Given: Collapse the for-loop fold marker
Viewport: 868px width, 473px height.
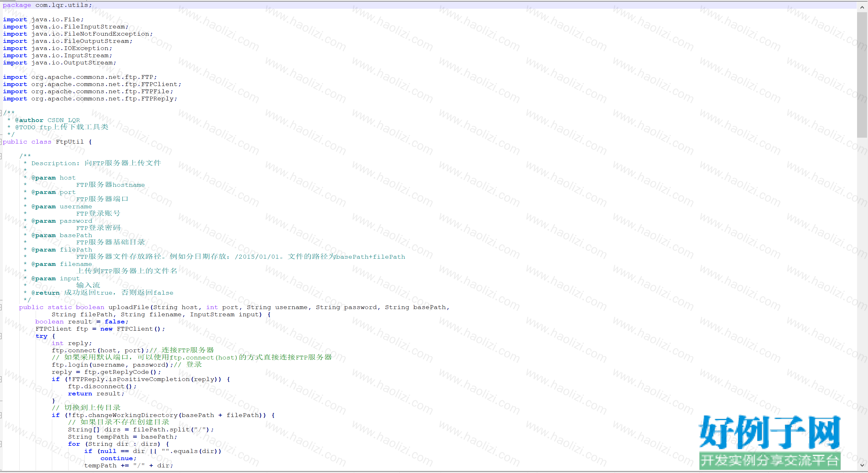Looking at the screenshot, I should (1, 444).
